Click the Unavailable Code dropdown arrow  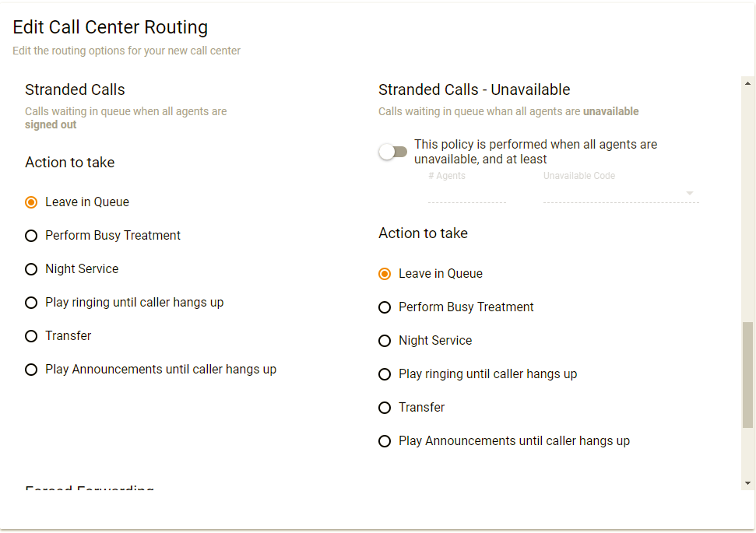690,194
